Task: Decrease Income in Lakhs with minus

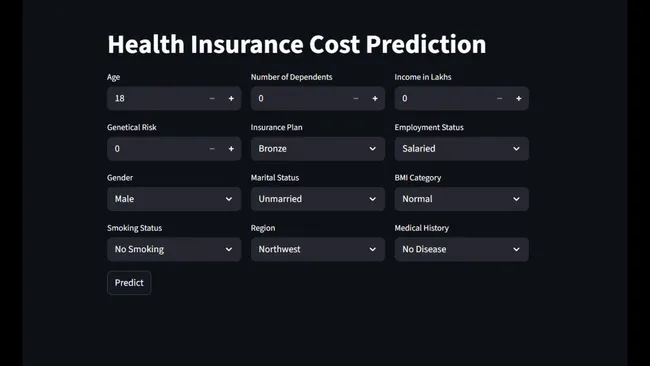Action: (x=500, y=99)
